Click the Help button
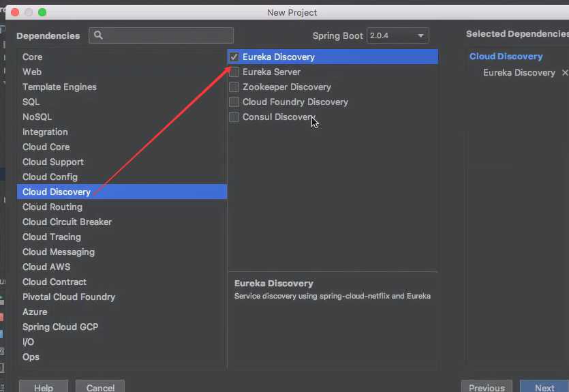Image resolution: width=569 pixels, height=392 pixels. click(x=44, y=387)
